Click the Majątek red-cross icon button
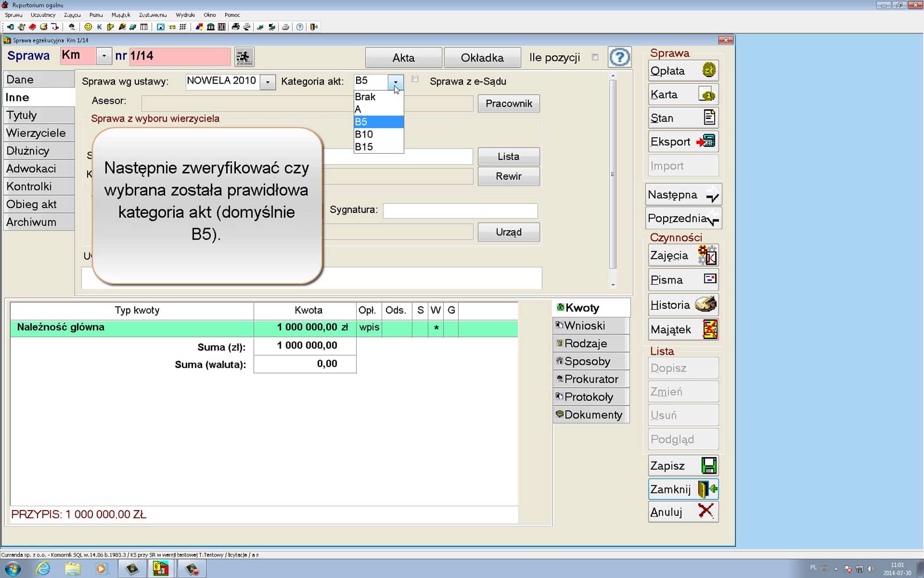 pyautogui.click(x=683, y=329)
